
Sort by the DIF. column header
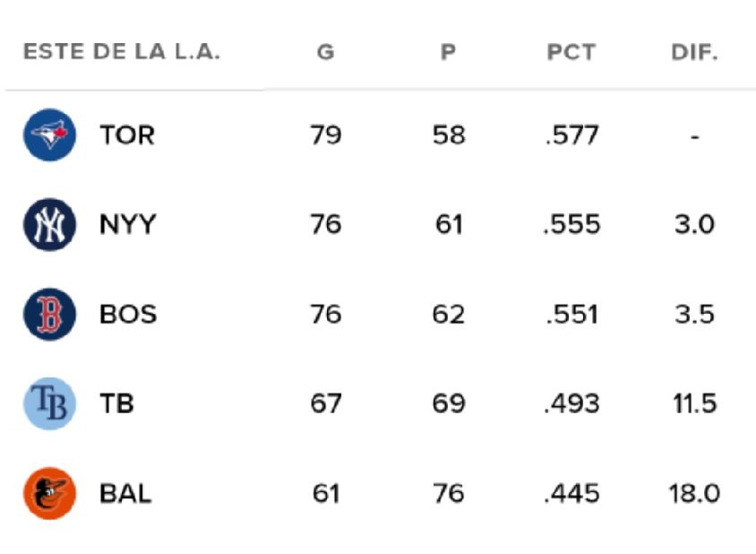click(694, 52)
